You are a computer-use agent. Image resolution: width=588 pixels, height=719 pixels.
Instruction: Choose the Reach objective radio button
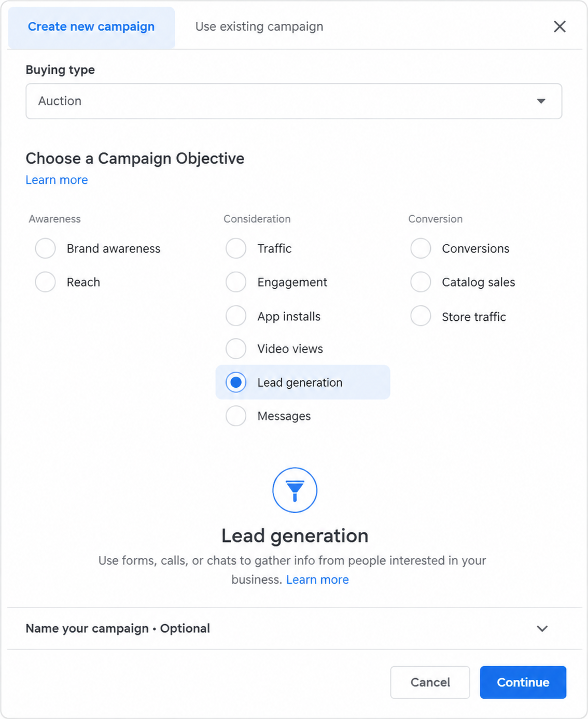click(x=45, y=282)
